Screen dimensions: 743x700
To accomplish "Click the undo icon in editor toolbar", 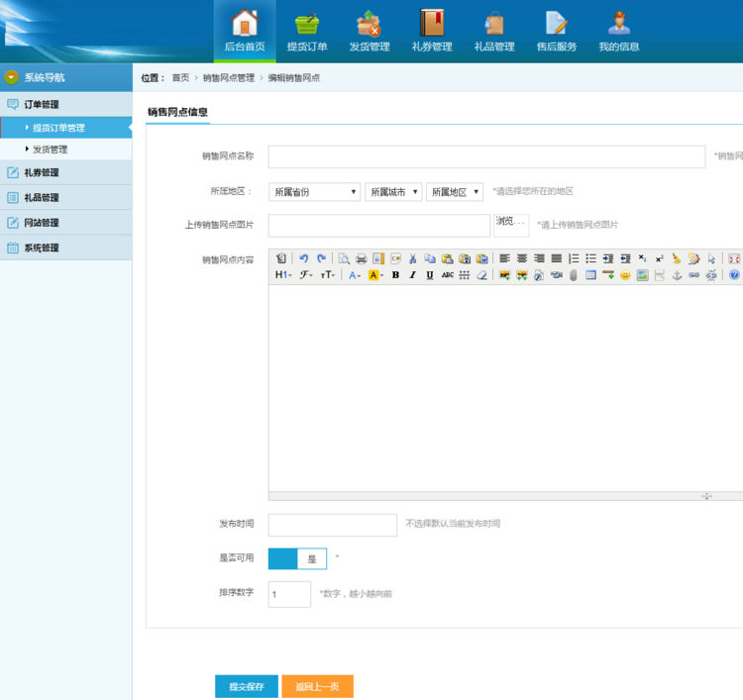I will (x=304, y=258).
